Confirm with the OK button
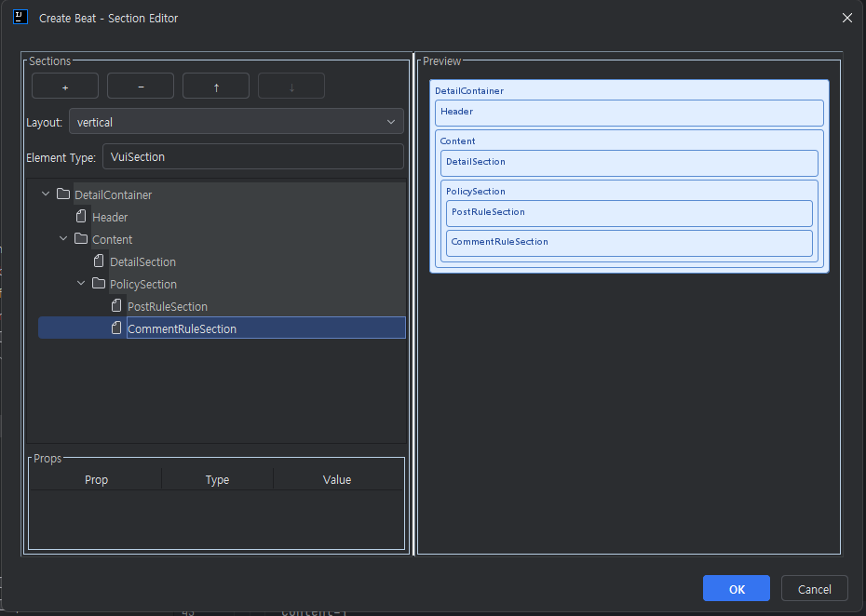Viewport: 866px width, 616px height. [737, 588]
